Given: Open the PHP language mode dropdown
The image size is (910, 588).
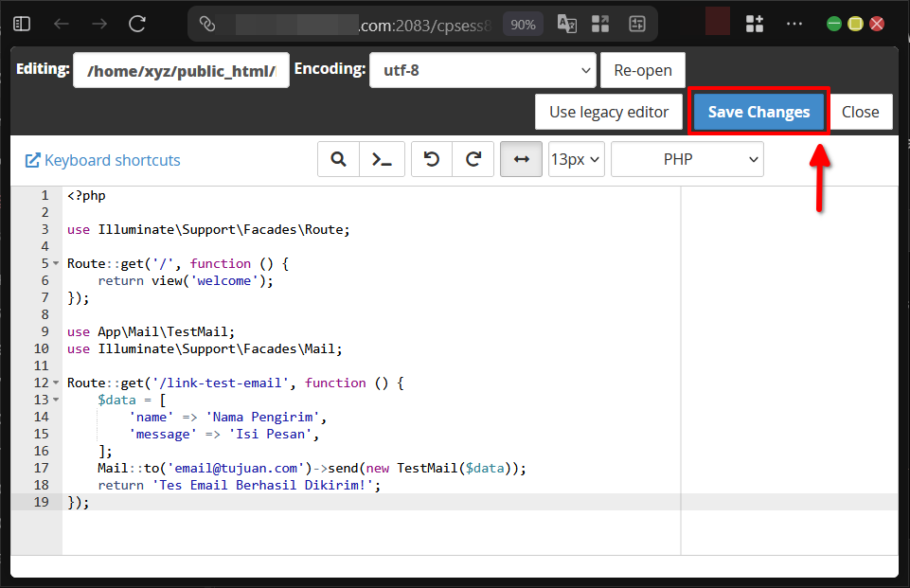Looking at the screenshot, I should click(687, 160).
